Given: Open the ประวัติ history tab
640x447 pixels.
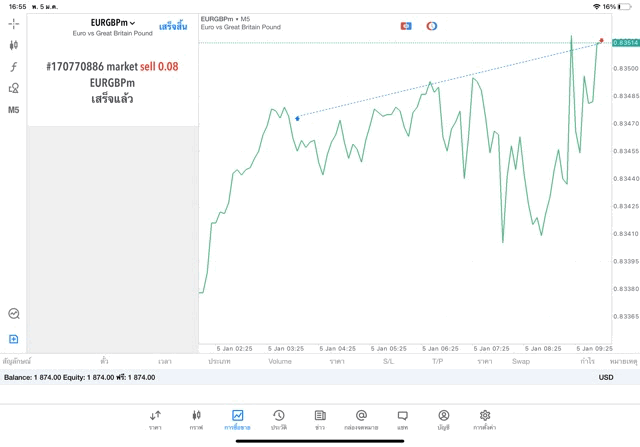Looking at the screenshot, I should tap(279, 420).
